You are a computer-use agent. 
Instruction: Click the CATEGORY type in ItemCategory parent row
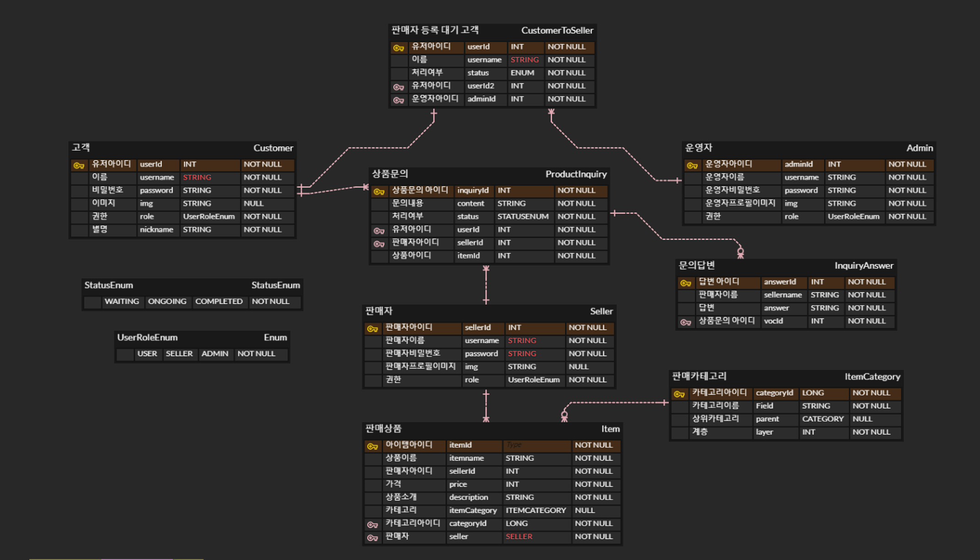(x=822, y=418)
